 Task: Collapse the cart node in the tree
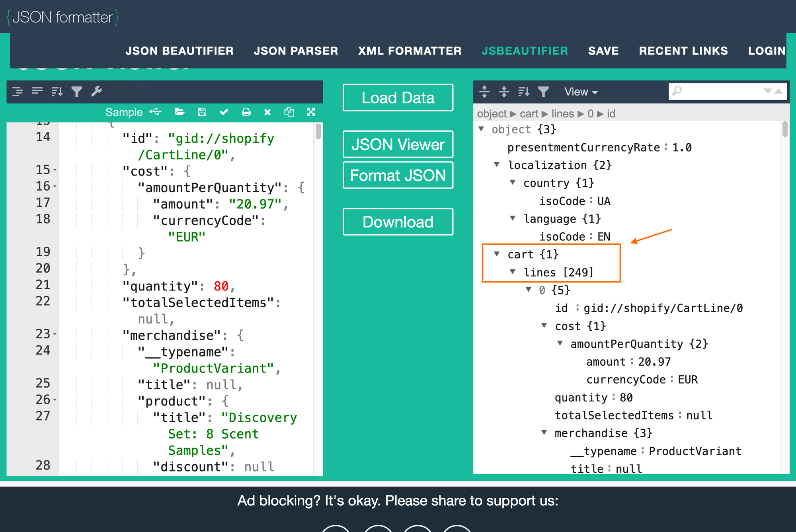[x=497, y=254]
